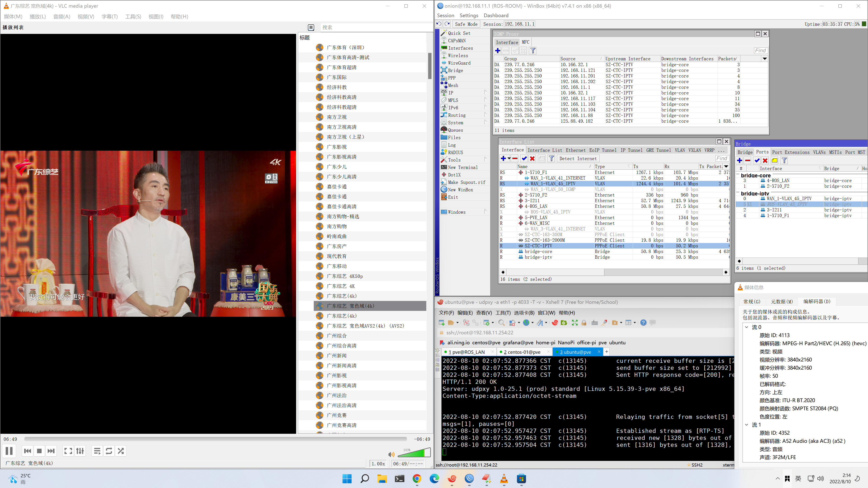Open VLC extended settings equalizer icon
This screenshot has width=868, height=488.
point(80,451)
